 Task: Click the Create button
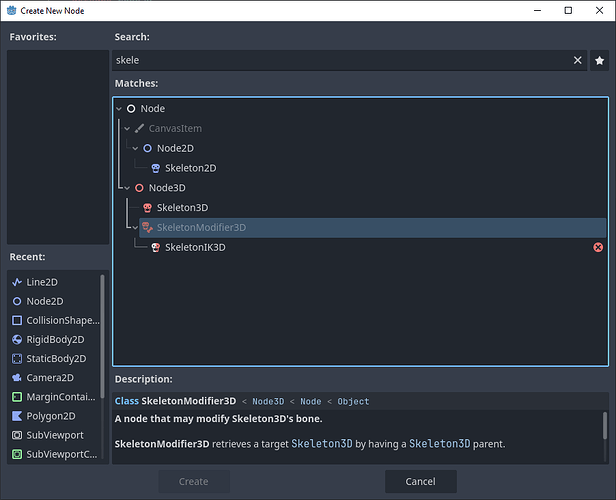pyautogui.click(x=194, y=482)
